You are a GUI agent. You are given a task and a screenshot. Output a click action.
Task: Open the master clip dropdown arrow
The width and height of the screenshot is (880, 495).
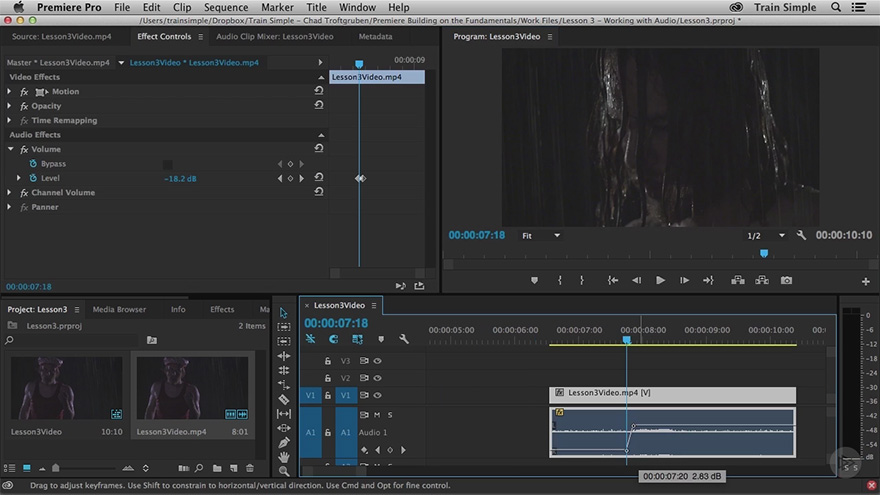[x=121, y=62]
